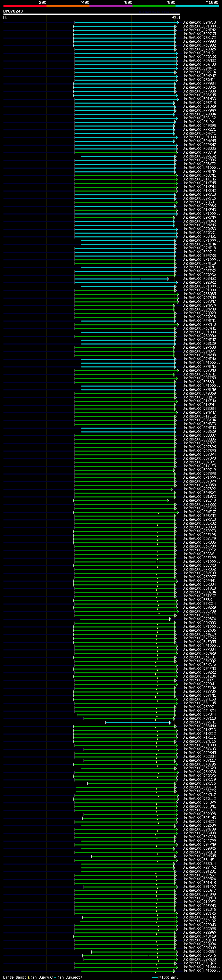Select hit label UniRef100_B9NJ21
The width and height of the screenshot is (222, 980).
199,53
